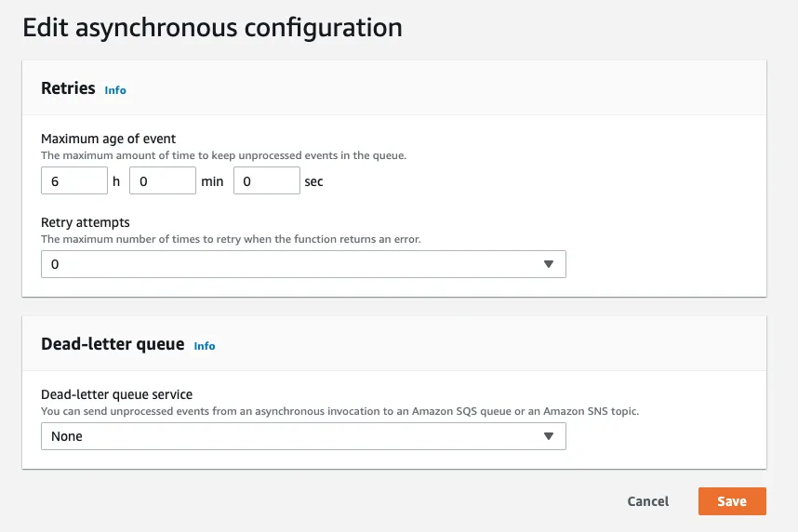Screen dimensions: 798x532
Task: Click the Dead-letter queue service label
Action: pyautogui.click(x=117, y=395)
